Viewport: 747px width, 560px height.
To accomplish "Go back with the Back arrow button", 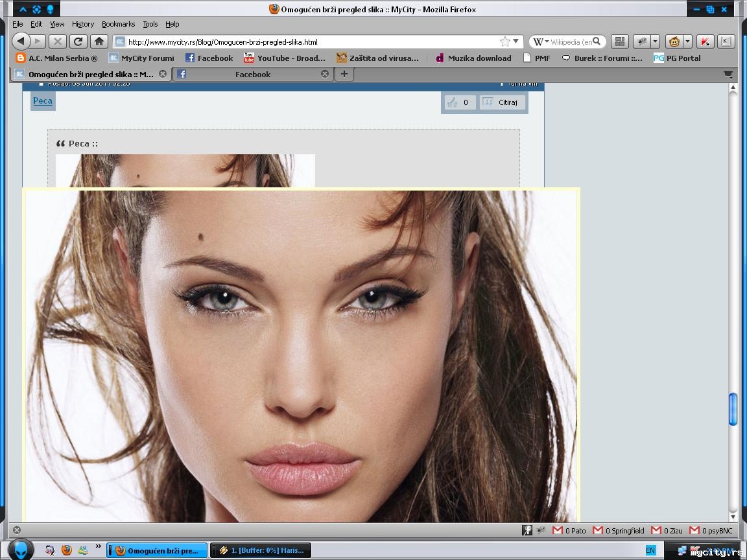I will tap(20, 41).
